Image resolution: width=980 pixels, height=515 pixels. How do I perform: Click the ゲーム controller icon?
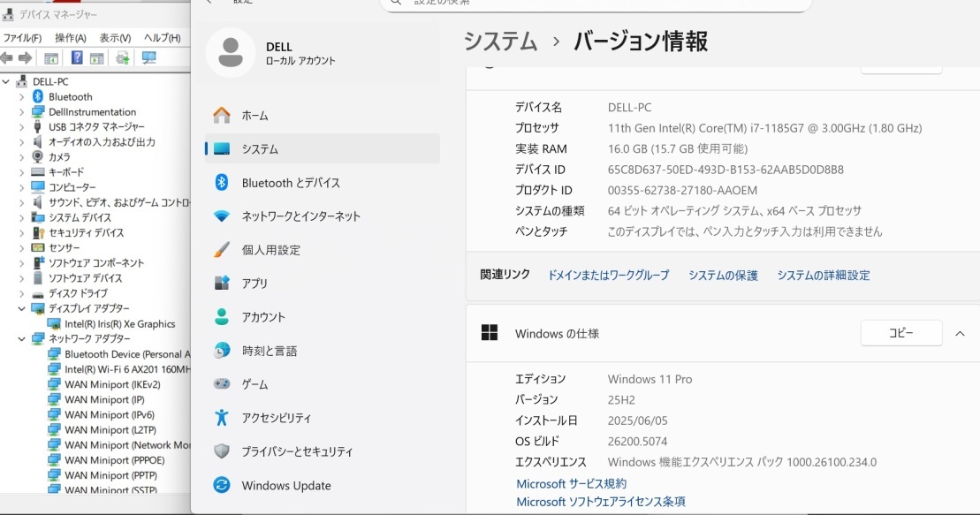221,383
